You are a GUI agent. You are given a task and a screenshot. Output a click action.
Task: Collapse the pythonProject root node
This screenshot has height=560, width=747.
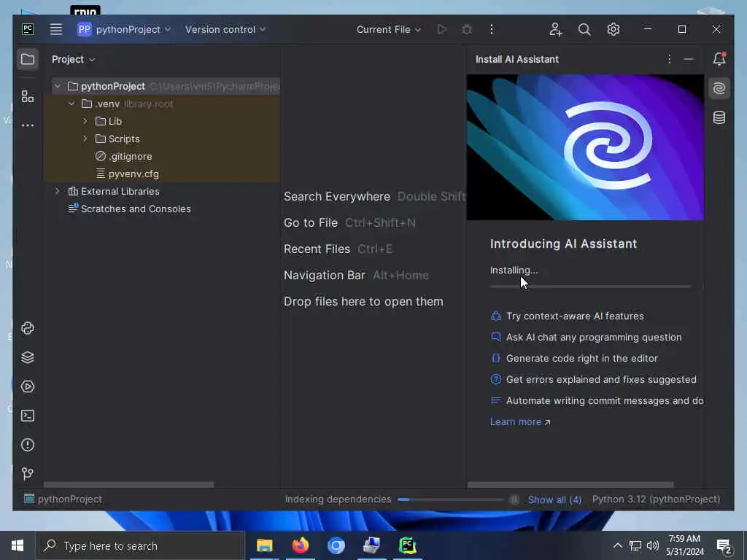pyautogui.click(x=58, y=86)
